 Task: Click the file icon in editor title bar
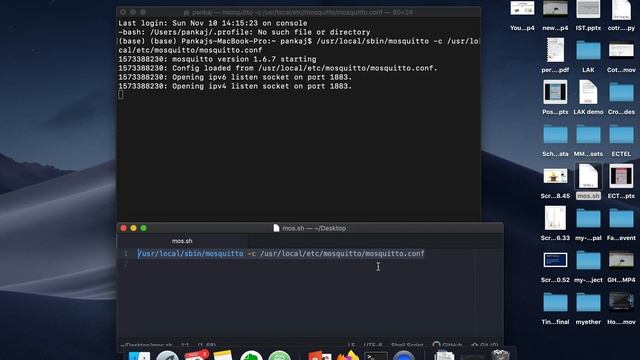pyautogui.click(x=276, y=228)
